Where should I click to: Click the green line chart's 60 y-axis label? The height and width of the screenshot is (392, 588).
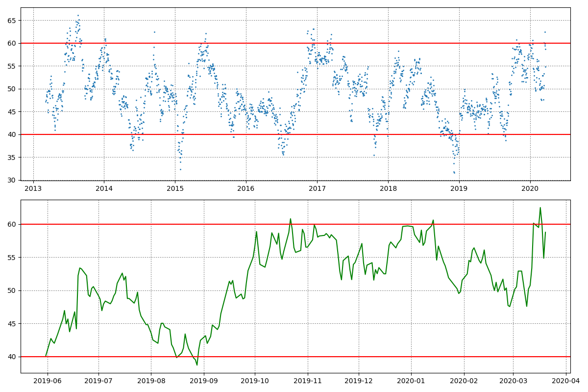(x=13, y=224)
